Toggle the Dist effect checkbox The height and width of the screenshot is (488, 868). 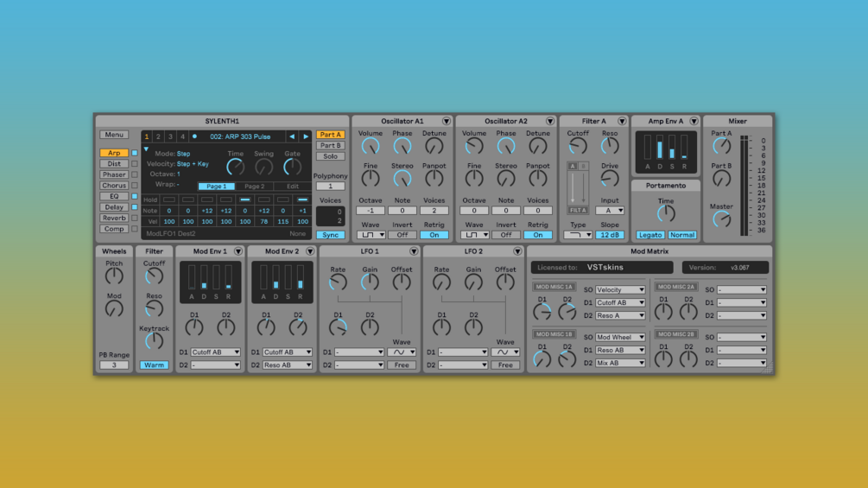pyautogui.click(x=135, y=164)
